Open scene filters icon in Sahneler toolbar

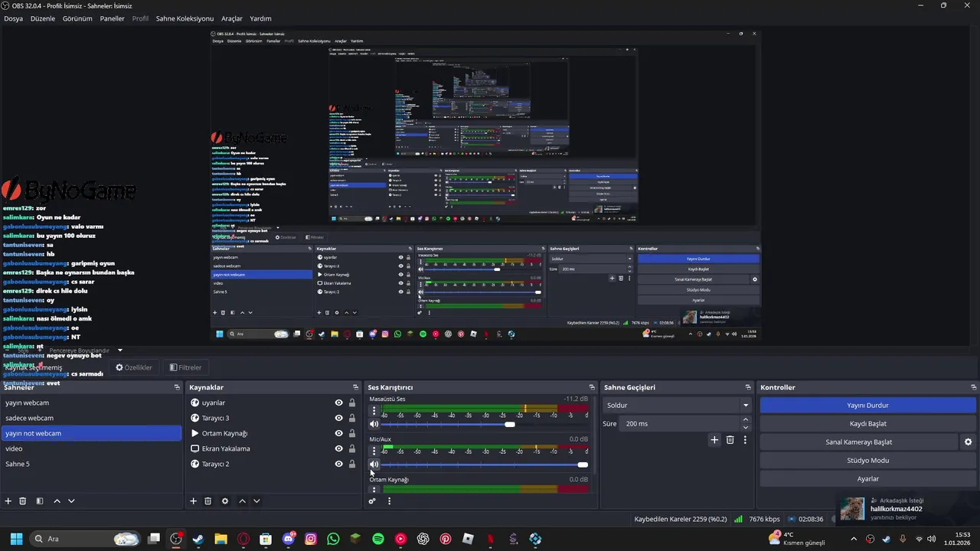click(x=39, y=500)
